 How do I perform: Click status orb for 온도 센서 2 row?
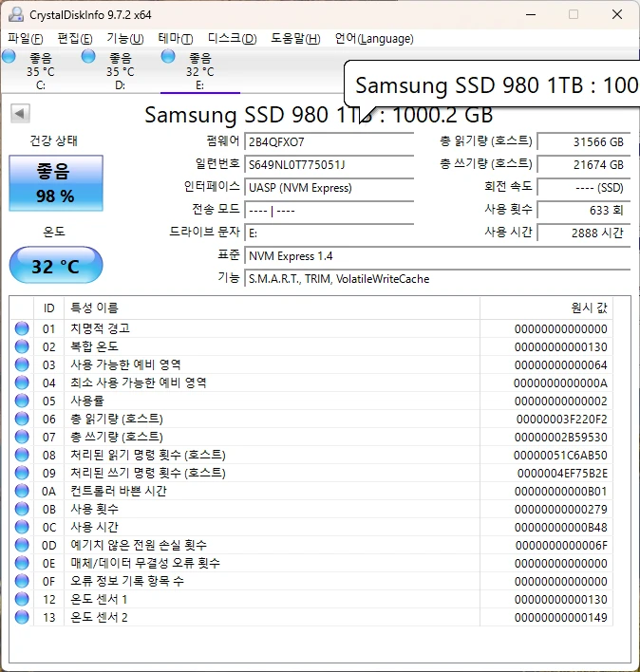pos(22,617)
